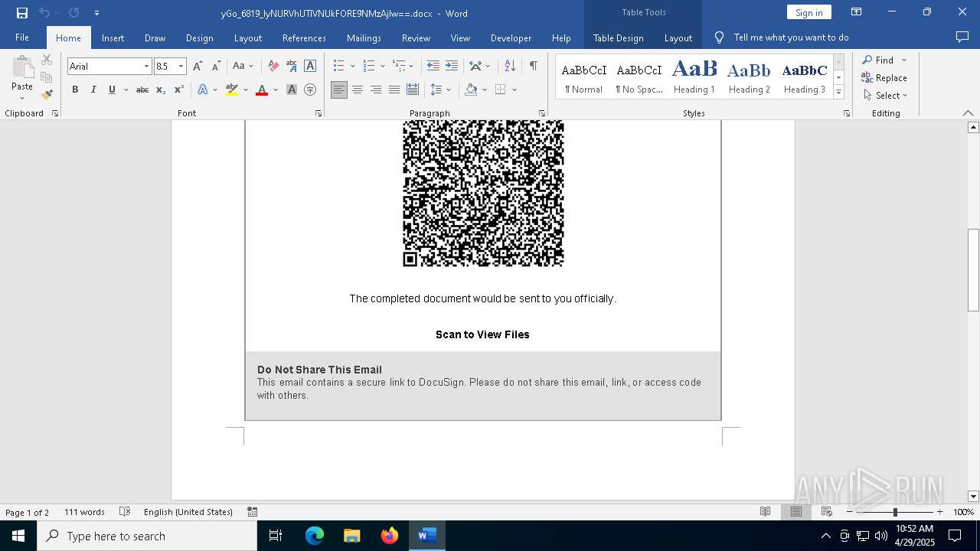Toggle Underline formatting
980x551 pixels.
pyautogui.click(x=112, y=90)
